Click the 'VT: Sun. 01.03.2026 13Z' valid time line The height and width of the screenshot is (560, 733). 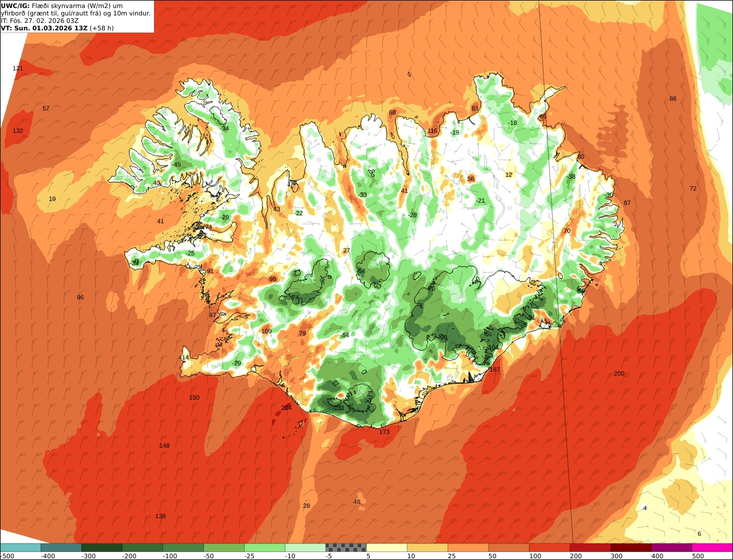57,28
